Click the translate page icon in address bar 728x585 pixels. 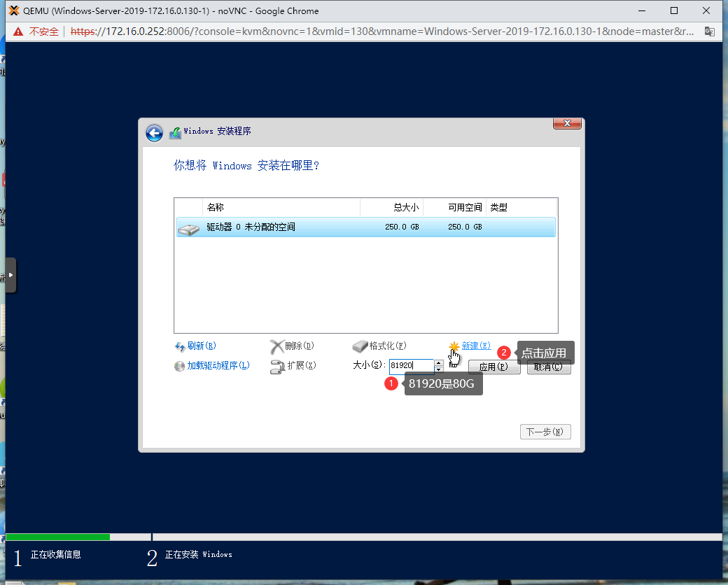pos(709,31)
